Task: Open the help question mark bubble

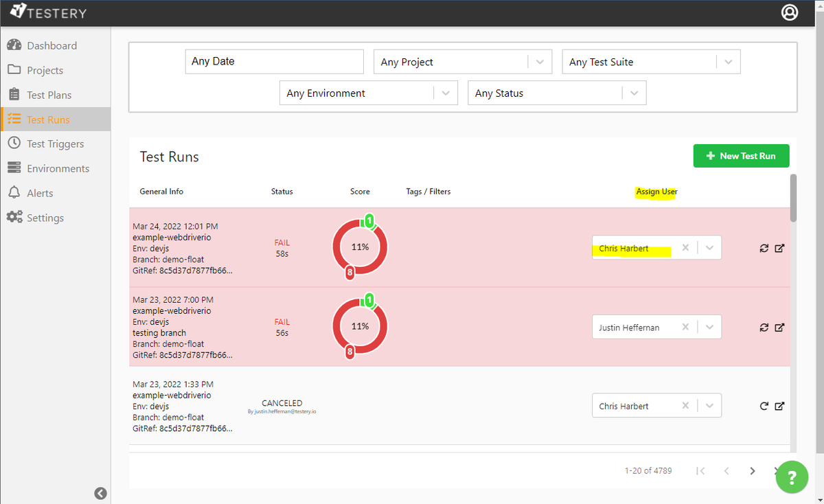Action: point(792,477)
